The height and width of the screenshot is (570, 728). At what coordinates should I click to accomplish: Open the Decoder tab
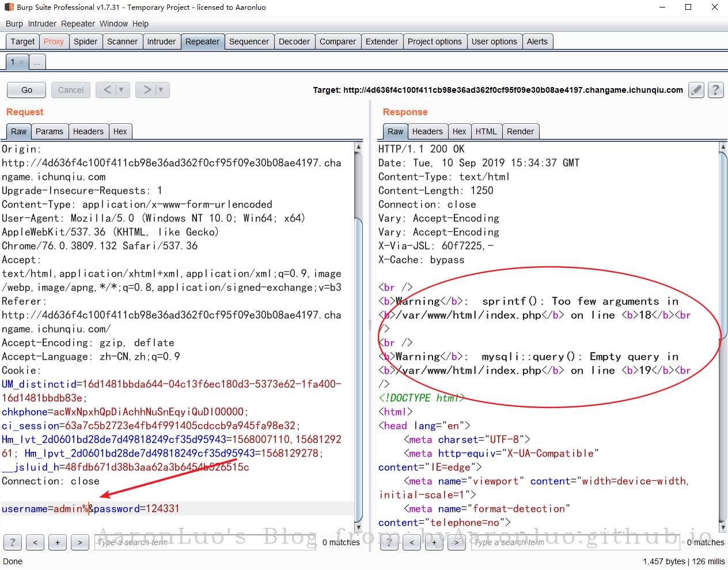coord(294,41)
